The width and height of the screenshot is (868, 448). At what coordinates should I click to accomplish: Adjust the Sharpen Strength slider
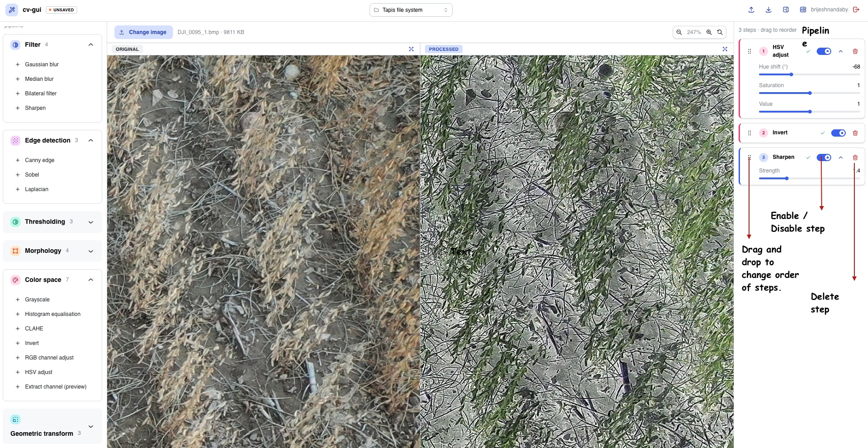(x=809, y=178)
